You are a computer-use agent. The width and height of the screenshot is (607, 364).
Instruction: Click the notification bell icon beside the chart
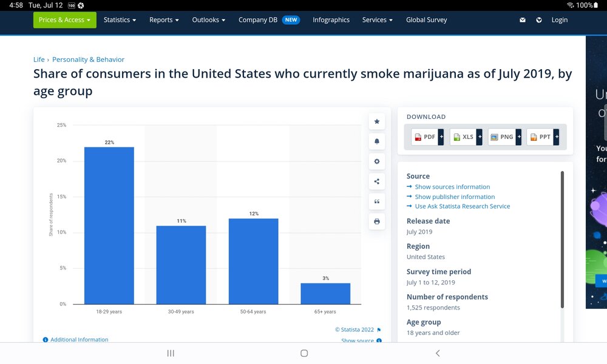click(x=377, y=141)
